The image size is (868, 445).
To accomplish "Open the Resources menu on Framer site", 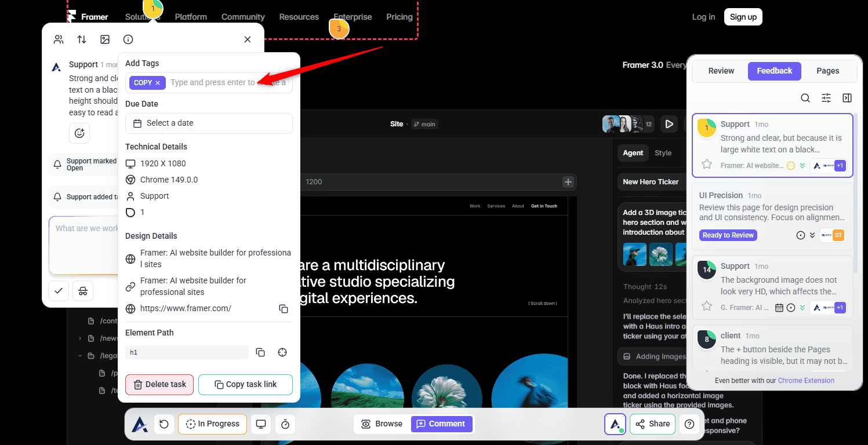I will click(299, 17).
